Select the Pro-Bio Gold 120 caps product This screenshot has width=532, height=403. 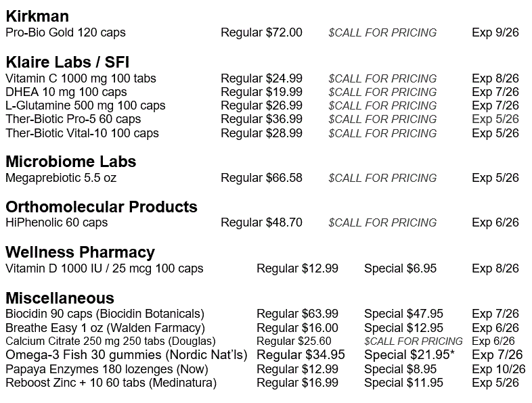click(66, 32)
